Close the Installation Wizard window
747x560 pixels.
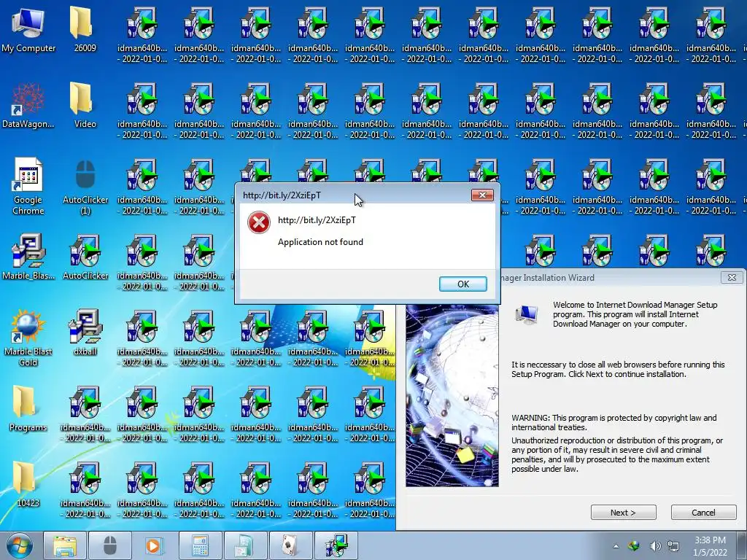[732, 277]
